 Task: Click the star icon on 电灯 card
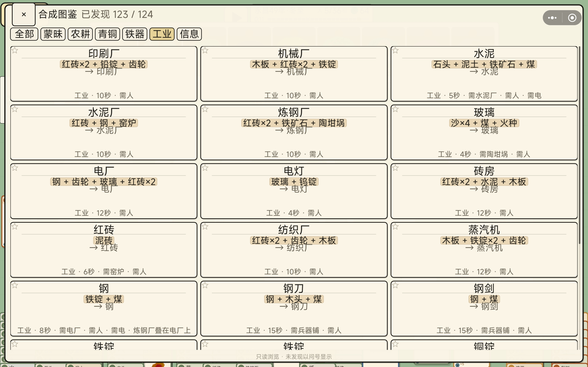(x=205, y=168)
